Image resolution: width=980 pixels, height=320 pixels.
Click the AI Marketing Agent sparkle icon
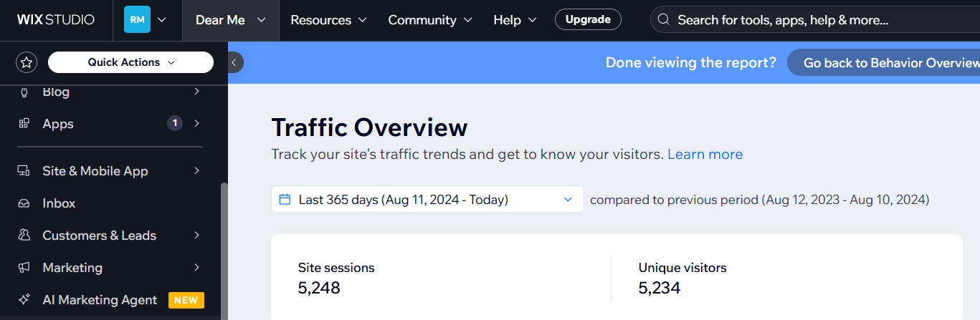[24, 300]
